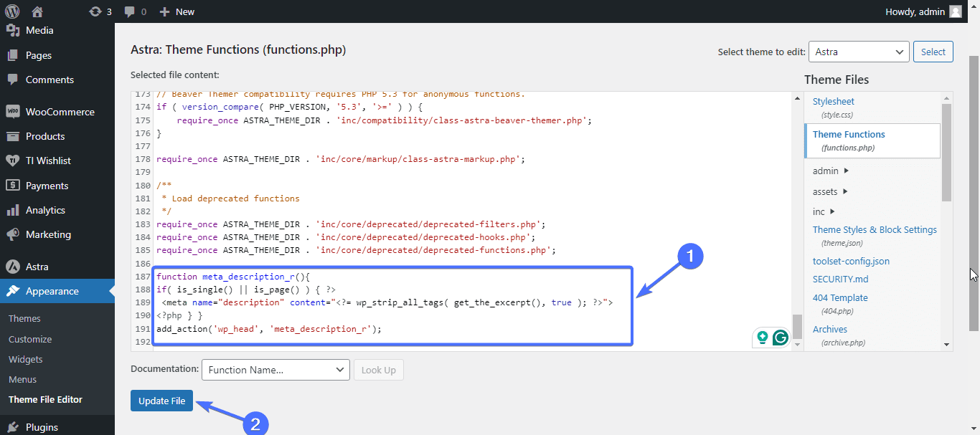Click the Comments sidebar icon
Viewport: 980px width, 435px height.
click(x=12, y=80)
